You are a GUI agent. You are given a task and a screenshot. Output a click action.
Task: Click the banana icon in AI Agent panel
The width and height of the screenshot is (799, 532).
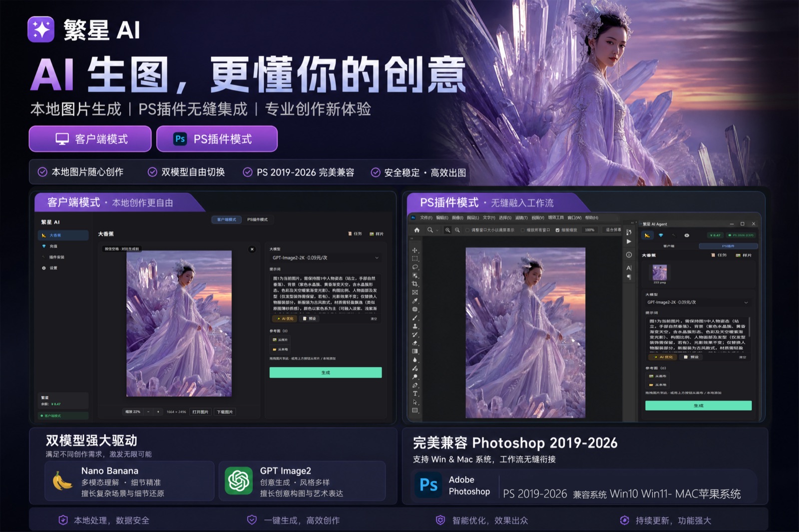tap(647, 235)
